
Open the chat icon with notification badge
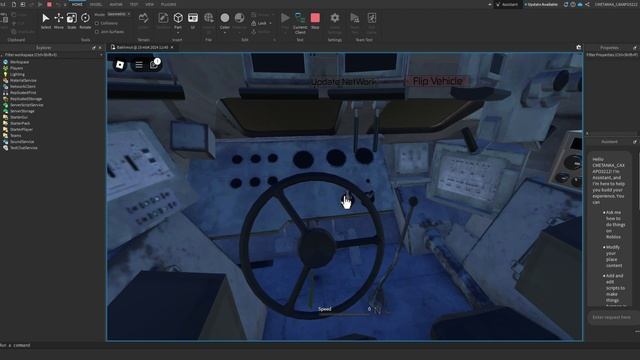coord(154,64)
